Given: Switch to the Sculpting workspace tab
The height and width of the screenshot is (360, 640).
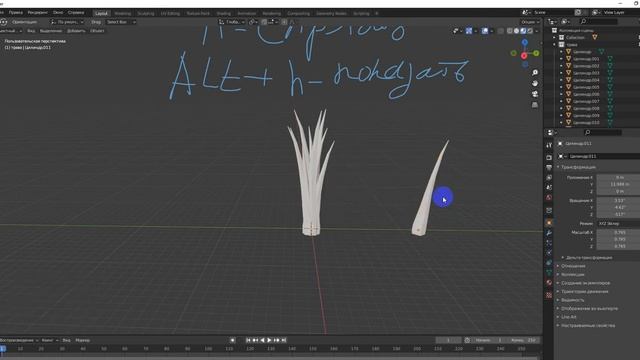Looking at the screenshot, I should pyautogui.click(x=146, y=13).
